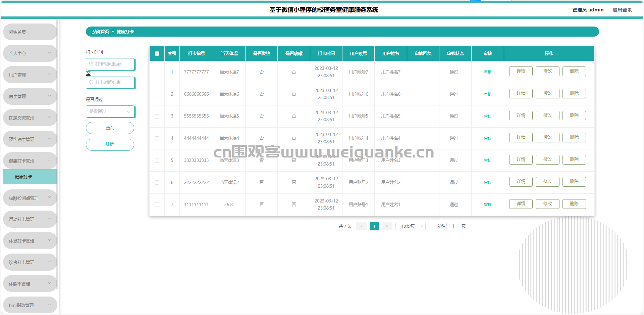
Task: Expand 医生管理 sidebar menu
Action: point(30,96)
